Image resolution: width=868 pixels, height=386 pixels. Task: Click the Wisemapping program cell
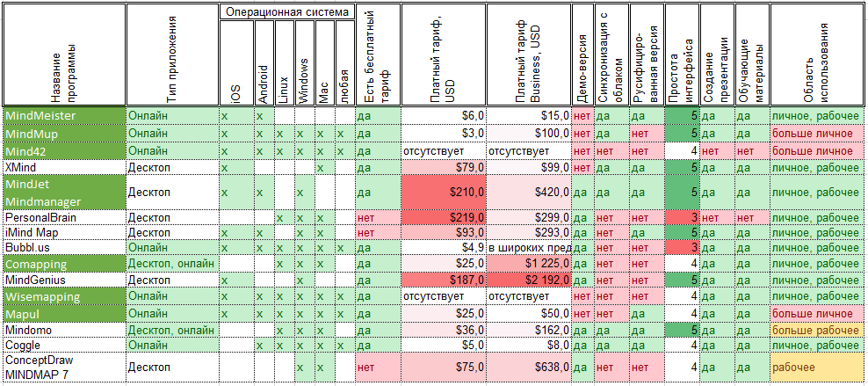(x=64, y=297)
